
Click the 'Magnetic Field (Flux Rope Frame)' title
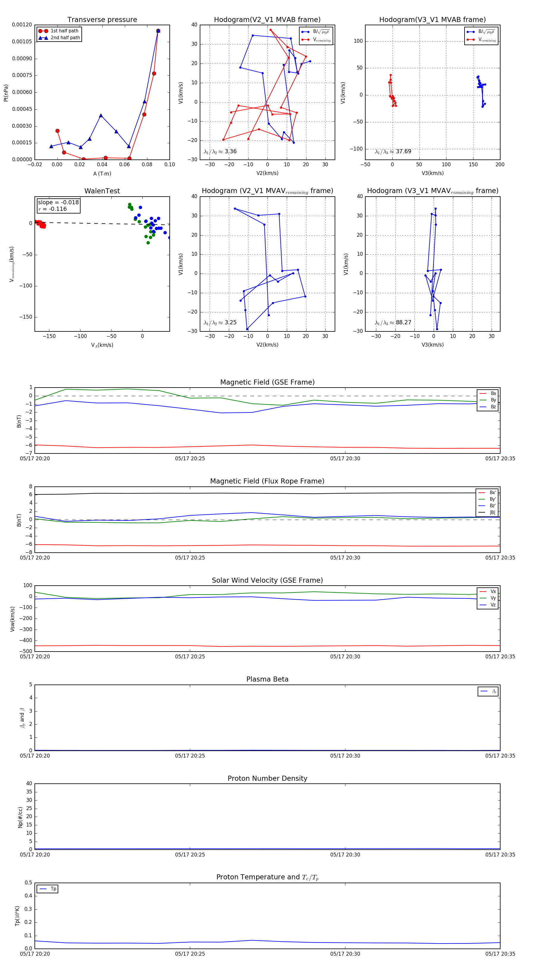pos(267,481)
